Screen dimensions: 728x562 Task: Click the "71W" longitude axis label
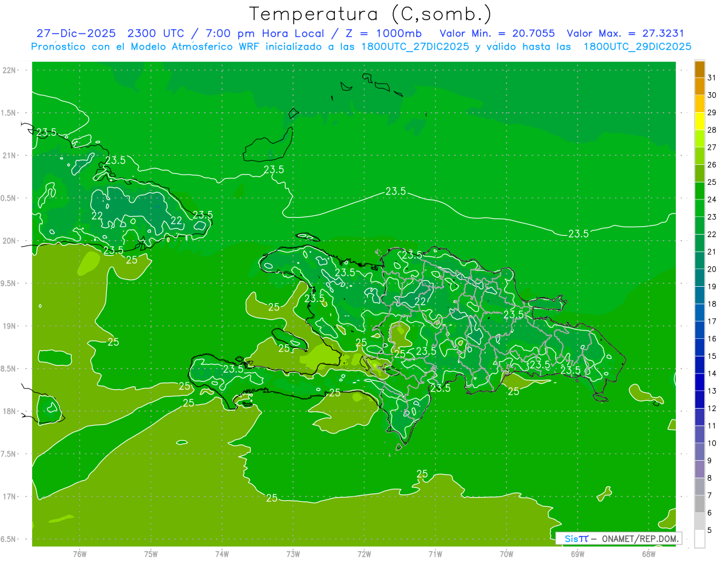click(x=435, y=554)
